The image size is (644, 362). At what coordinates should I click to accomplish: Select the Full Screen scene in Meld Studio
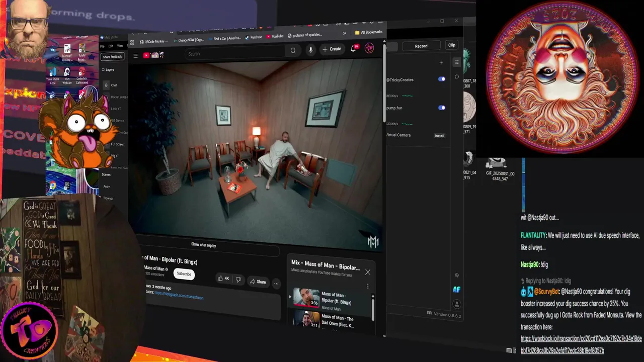click(117, 144)
